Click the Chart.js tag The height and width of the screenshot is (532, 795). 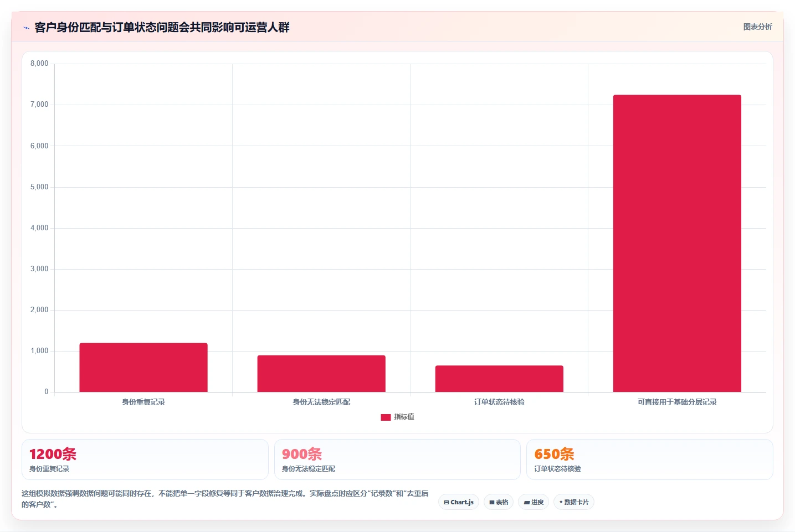tap(459, 502)
